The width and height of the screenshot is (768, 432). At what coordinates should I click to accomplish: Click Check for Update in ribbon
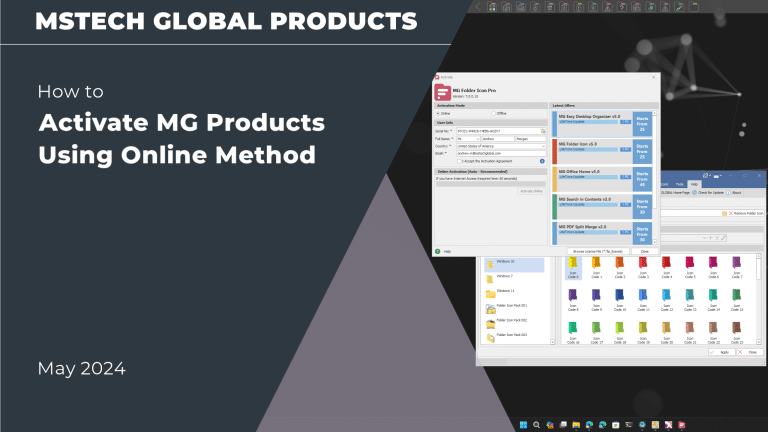point(708,192)
